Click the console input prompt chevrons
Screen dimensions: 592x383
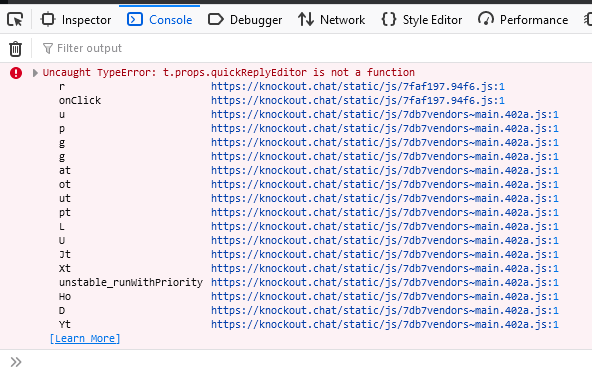click(x=16, y=362)
